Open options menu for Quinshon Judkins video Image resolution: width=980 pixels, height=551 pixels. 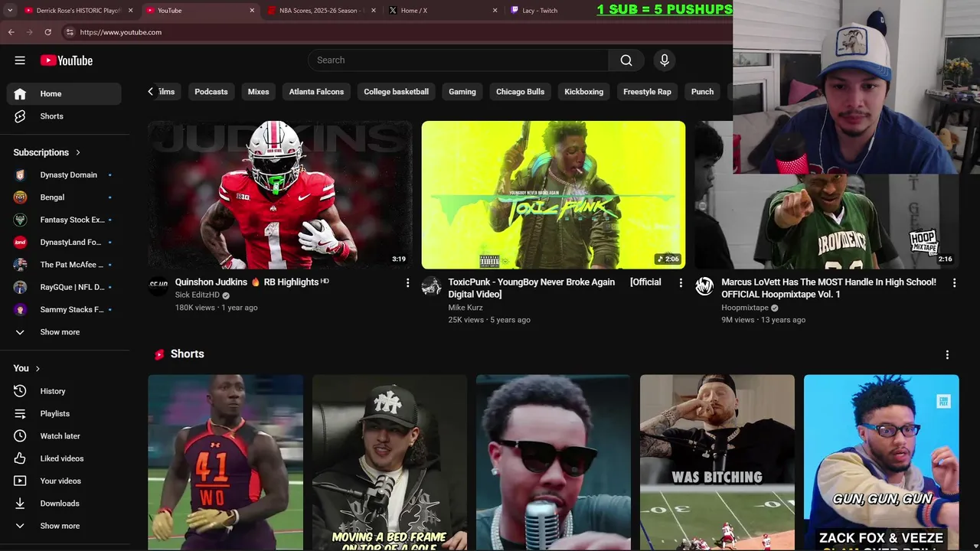pos(407,283)
